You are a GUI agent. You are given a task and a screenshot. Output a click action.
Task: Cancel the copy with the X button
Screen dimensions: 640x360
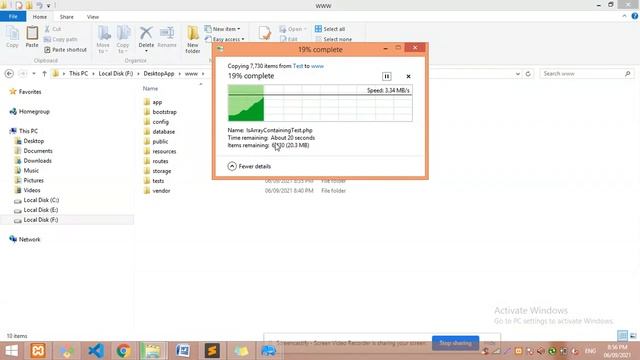tap(408, 76)
